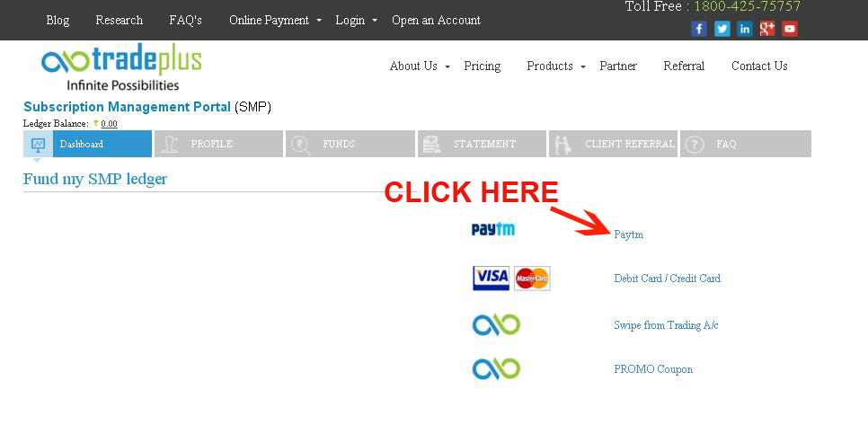Click the Profile tab person icon
This screenshot has width=868, height=425.
(x=169, y=145)
